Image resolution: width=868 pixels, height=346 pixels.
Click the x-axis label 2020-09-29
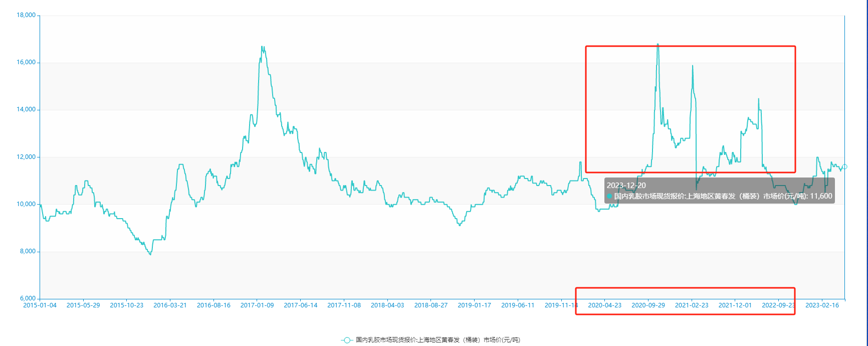(x=648, y=305)
